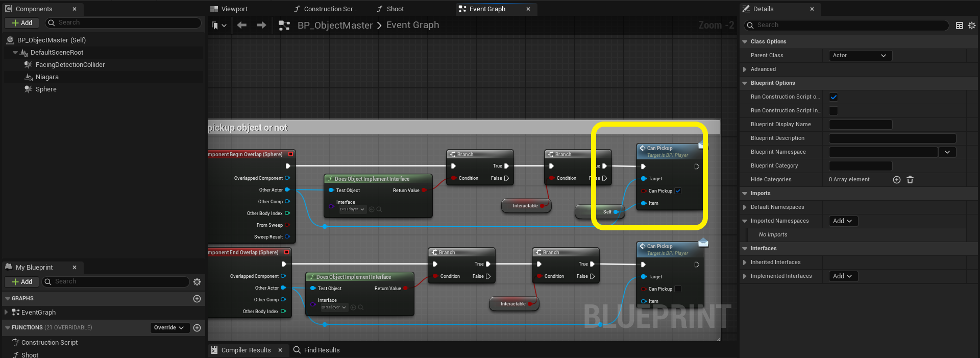Click Add button in Components panel
980x358 pixels.
click(x=22, y=23)
